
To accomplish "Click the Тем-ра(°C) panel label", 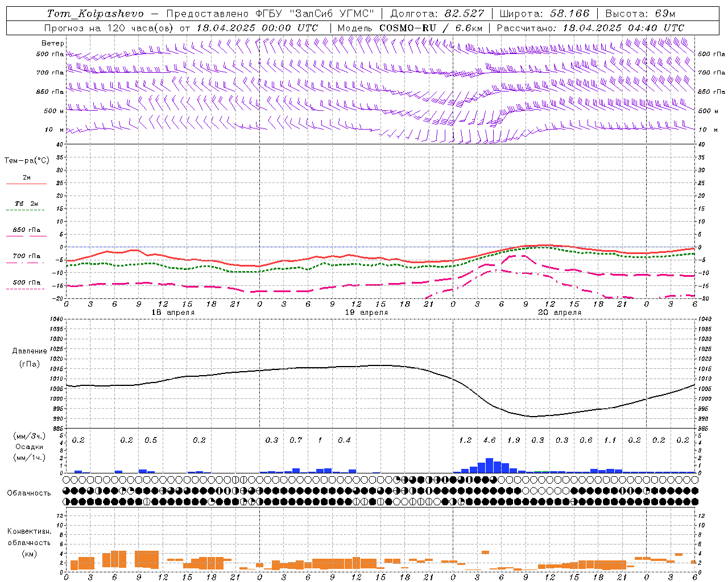I will [27, 161].
